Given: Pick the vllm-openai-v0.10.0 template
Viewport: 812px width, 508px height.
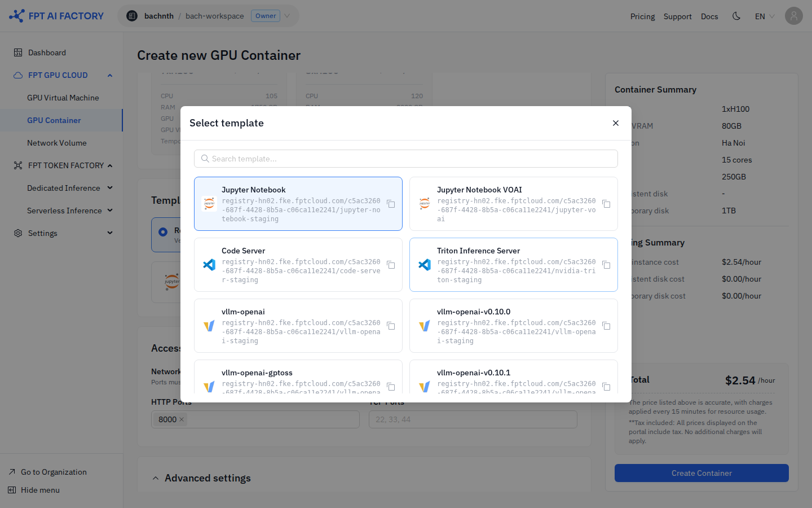Looking at the screenshot, I should tap(514, 326).
